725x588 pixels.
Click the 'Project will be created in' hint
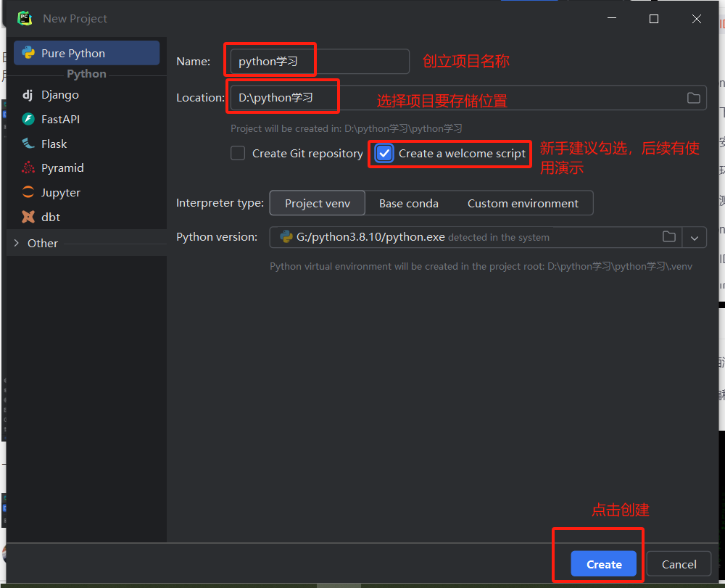[347, 128]
